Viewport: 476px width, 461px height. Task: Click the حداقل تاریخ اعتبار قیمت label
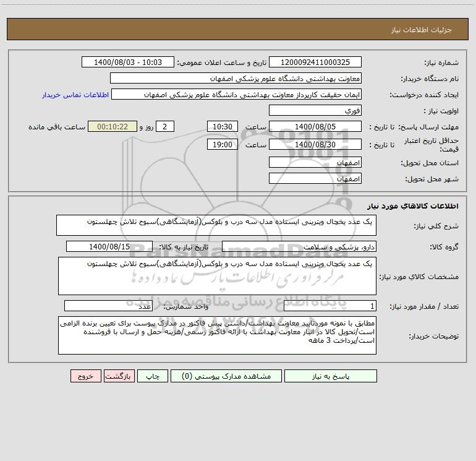pos(431,145)
